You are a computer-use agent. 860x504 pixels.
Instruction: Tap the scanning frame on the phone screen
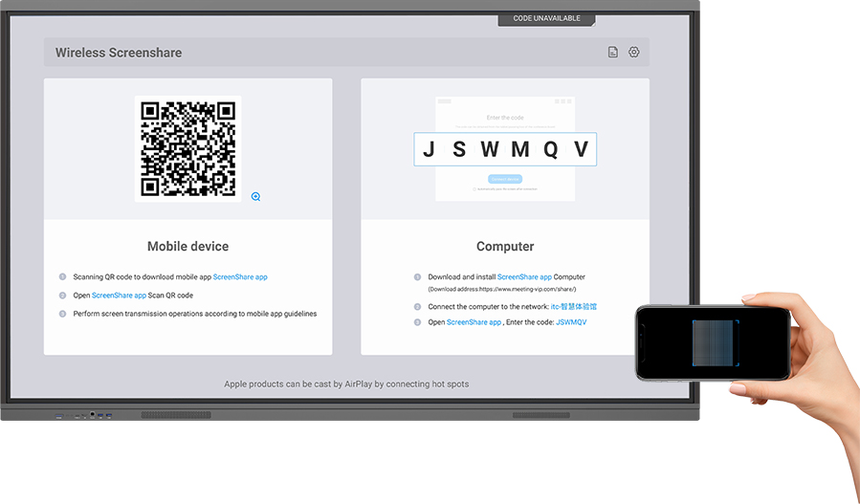point(716,342)
